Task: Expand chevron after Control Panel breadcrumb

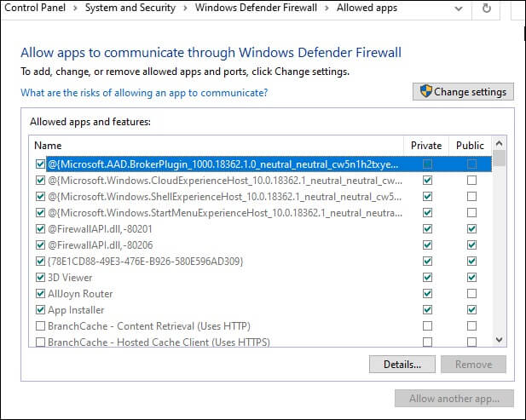Action: tap(76, 8)
